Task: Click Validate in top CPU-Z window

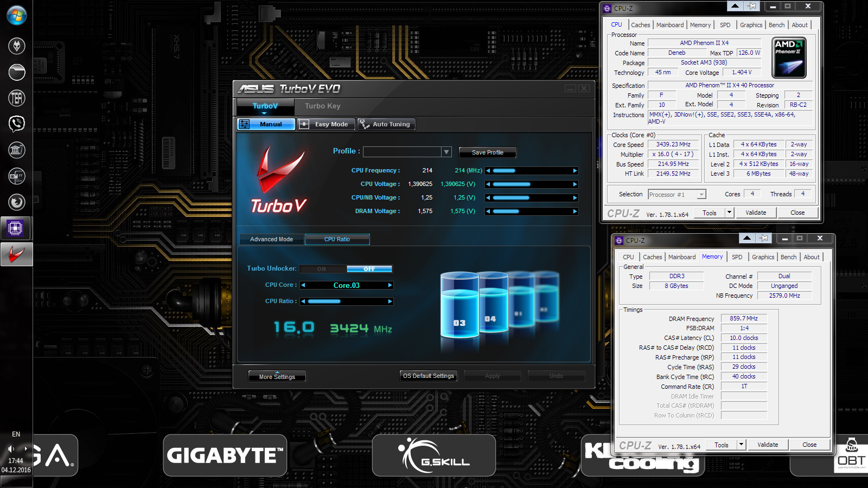Action: tap(756, 213)
